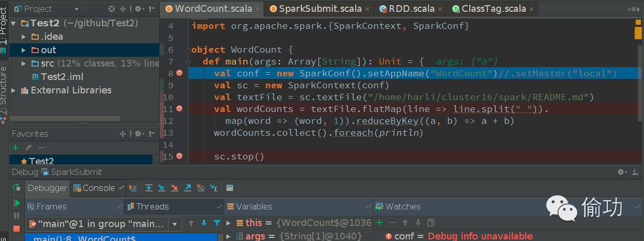Resume program with green play arrow
This screenshot has height=241, width=644.
[17, 203]
